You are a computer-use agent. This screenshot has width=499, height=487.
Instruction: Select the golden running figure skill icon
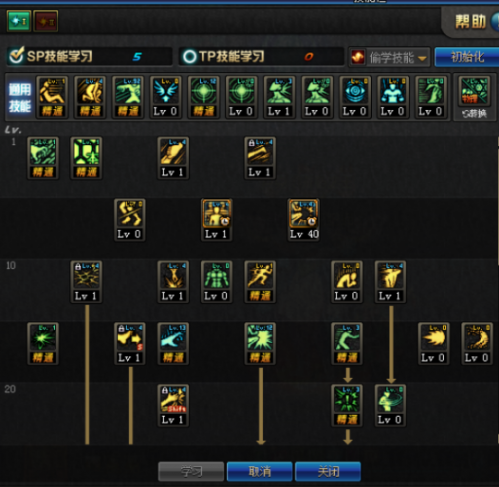(260, 282)
